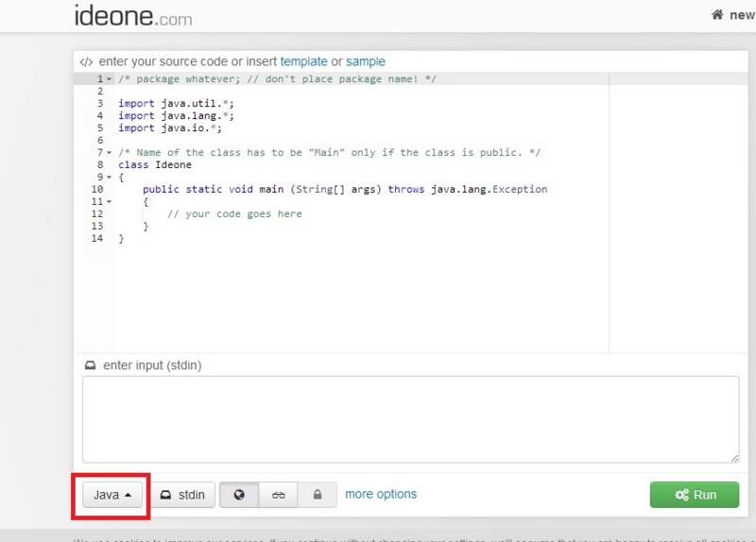Click the resize handle of stdin textarea
This screenshot has width=756, height=542.
tap(734, 458)
